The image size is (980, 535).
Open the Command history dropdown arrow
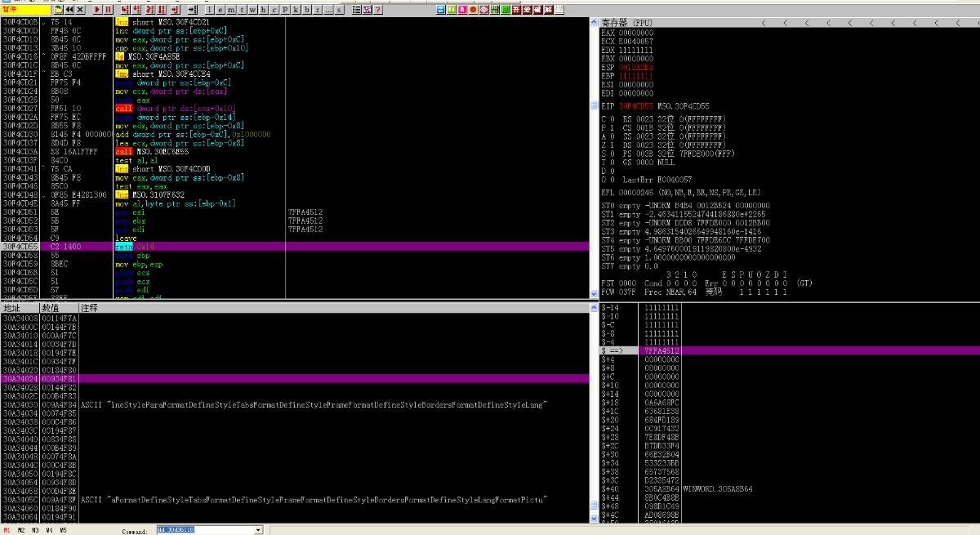258,530
